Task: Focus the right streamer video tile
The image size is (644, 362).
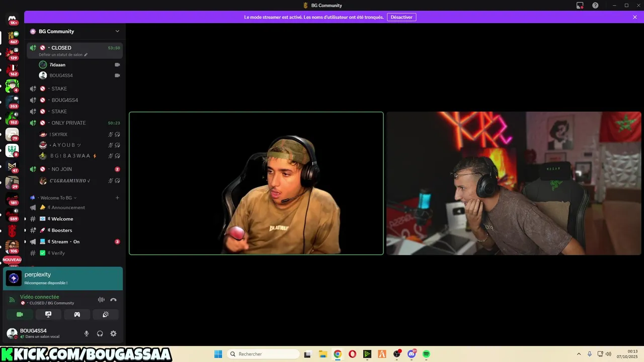Action: tap(514, 183)
